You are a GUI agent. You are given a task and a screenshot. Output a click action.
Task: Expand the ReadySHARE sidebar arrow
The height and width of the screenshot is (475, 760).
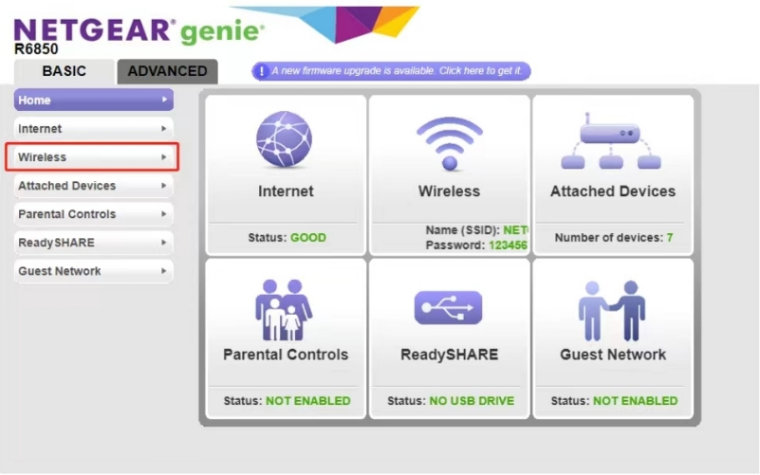pyautogui.click(x=164, y=243)
